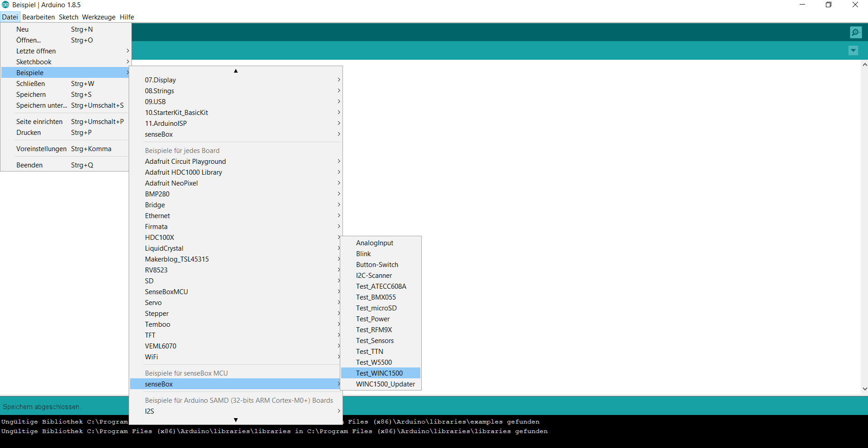868x448 pixels.
Task: Open the Test_Sensors example
Action: click(x=381, y=341)
